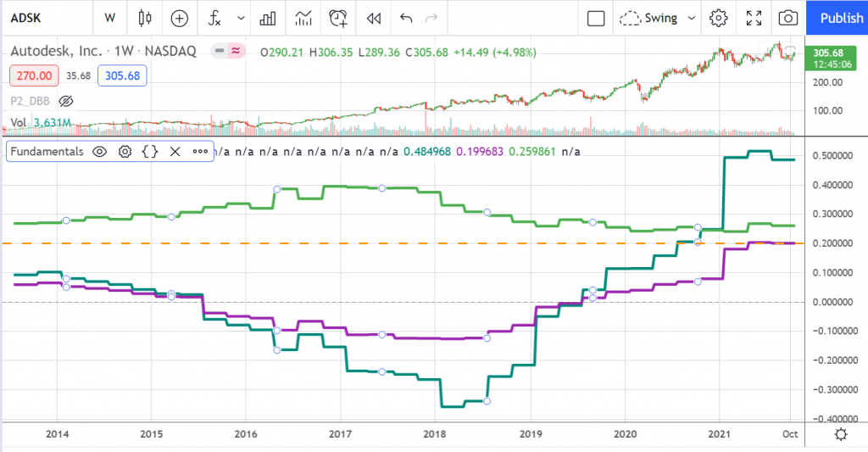Enter fullscreen mode
This screenshot has width=868, height=452.
tap(754, 18)
